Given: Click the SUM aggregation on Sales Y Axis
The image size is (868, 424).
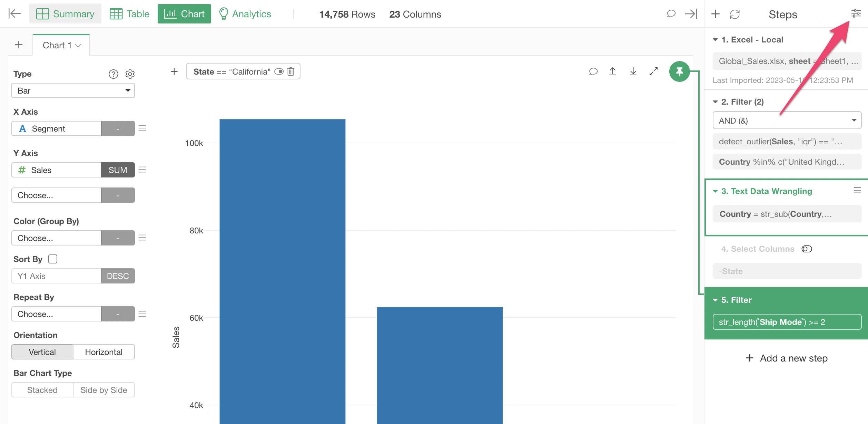Looking at the screenshot, I should (118, 170).
